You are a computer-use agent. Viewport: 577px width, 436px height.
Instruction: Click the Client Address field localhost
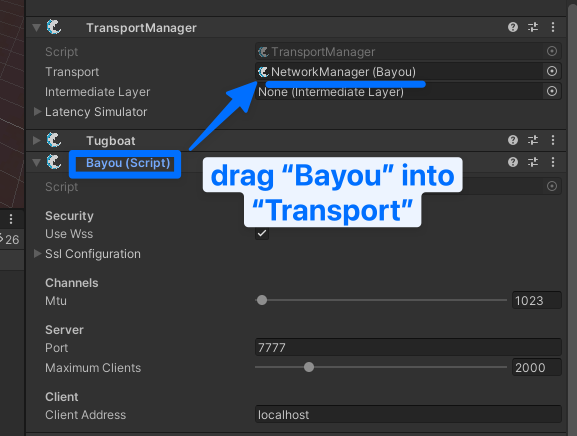[x=408, y=415]
